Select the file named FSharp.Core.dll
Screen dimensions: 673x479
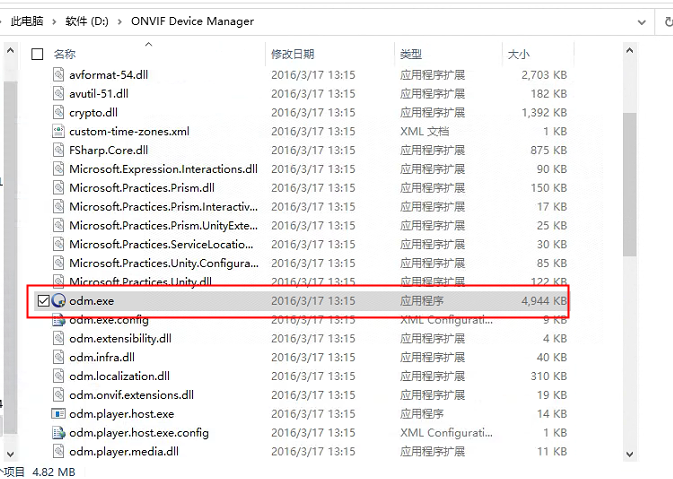pyautogui.click(x=109, y=150)
